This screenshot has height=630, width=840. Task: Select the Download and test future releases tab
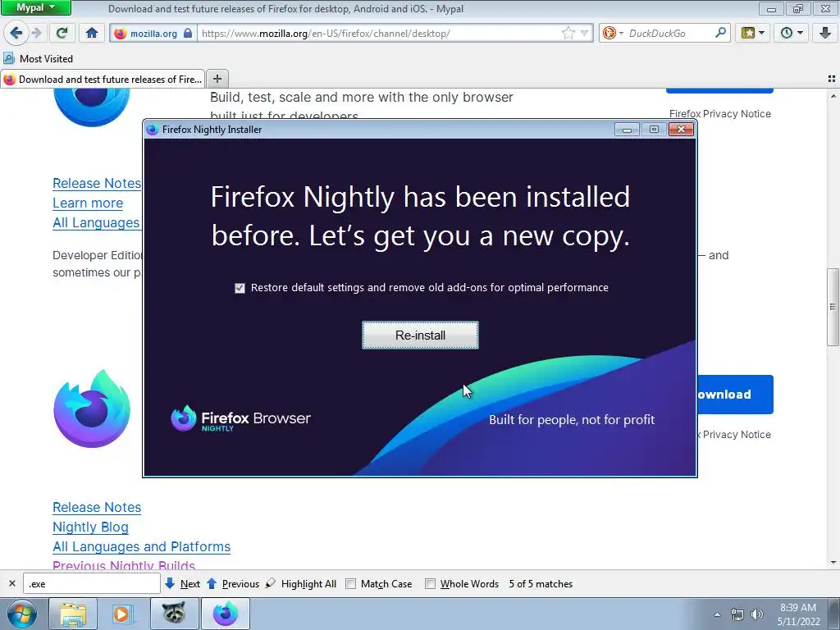(x=103, y=79)
